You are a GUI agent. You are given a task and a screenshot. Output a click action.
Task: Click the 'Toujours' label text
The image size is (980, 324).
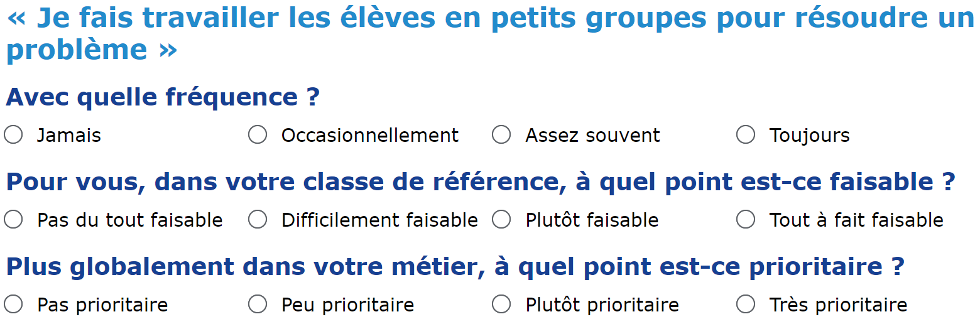[x=810, y=135]
